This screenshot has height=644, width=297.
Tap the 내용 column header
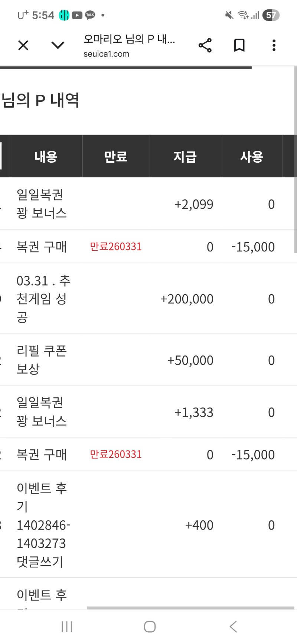coord(46,156)
